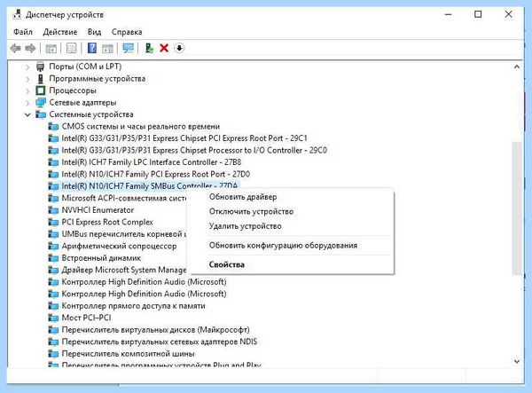The height and width of the screenshot is (393, 532).
Task: Click the red X uninstall device icon
Action: click(164, 48)
